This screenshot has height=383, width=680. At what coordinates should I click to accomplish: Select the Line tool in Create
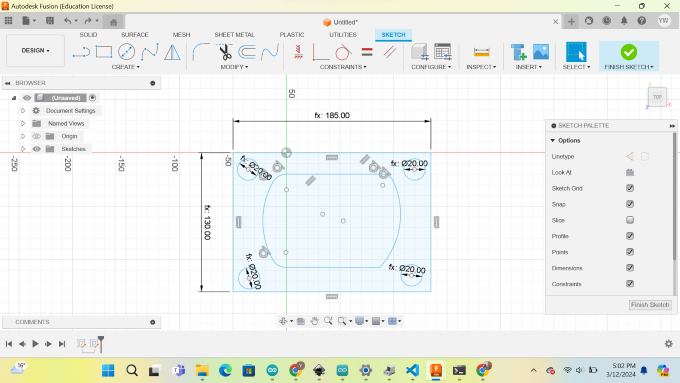81,52
